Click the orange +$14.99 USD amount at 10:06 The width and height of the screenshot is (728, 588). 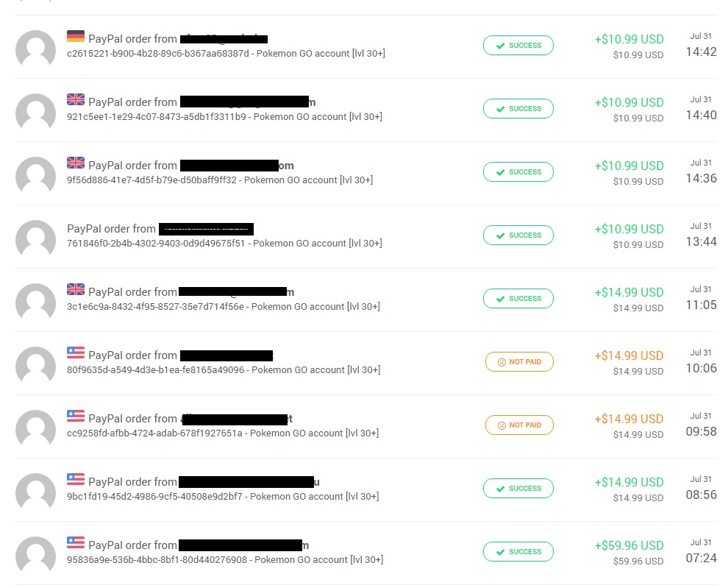click(x=629, y=355)
